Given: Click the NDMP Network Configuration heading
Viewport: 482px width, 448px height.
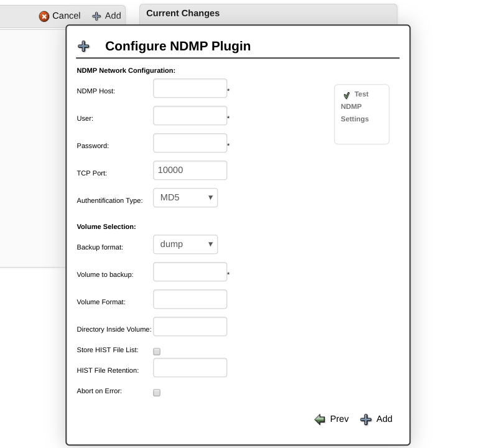Looking at the screenshot, I should point(126,70).
